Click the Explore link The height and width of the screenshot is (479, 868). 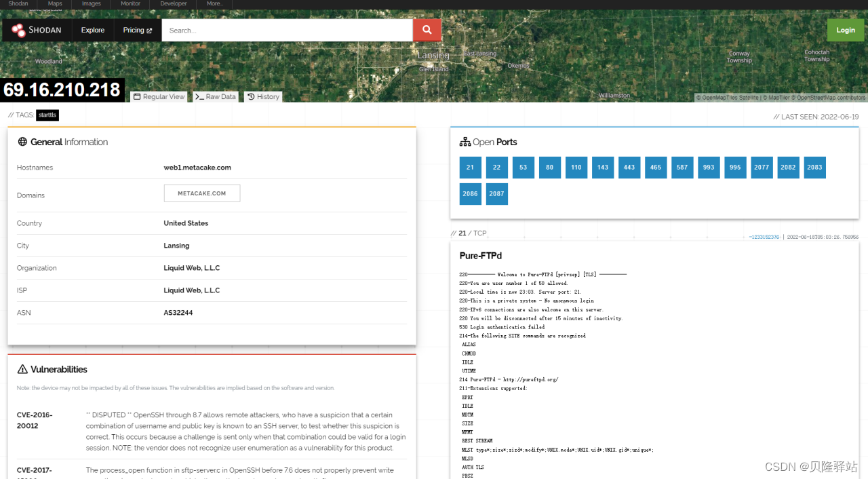click(93, 30)
